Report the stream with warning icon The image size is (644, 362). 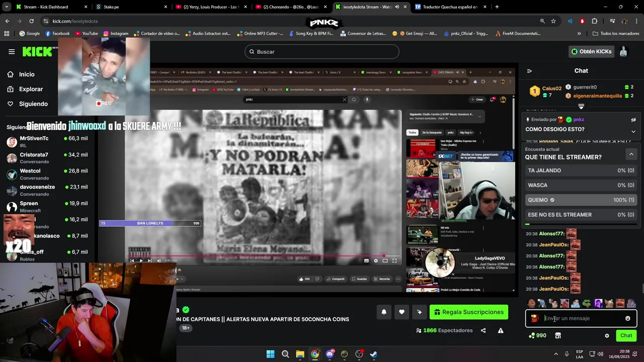click(501, 330)
